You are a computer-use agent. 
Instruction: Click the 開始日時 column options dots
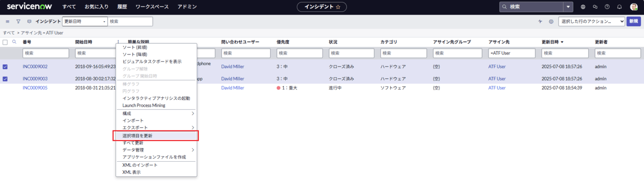point(118,42)
